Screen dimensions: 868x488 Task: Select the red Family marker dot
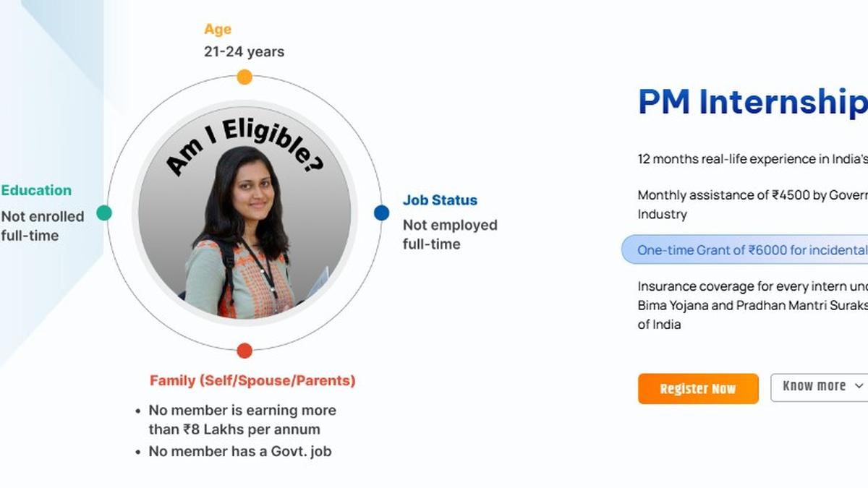(x=244, y=351)
